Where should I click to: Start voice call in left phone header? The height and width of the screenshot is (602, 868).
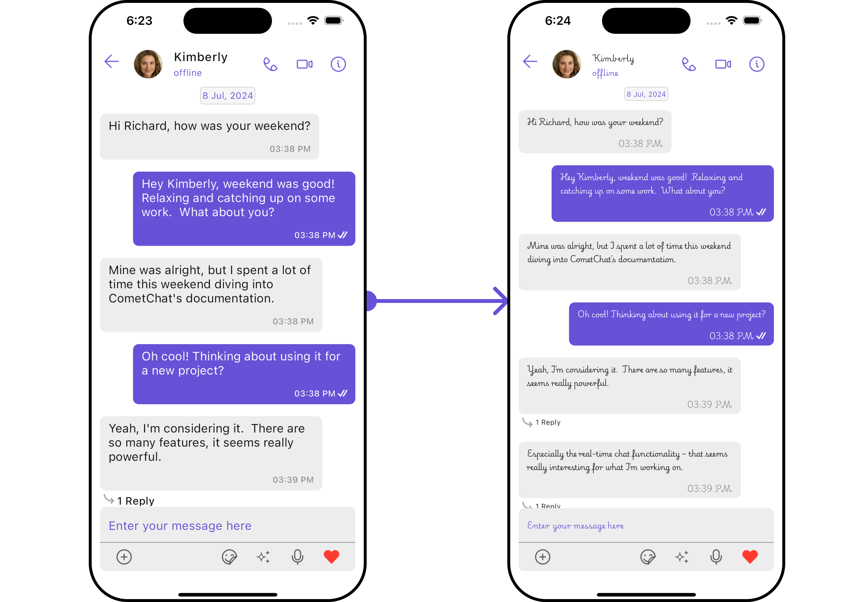click(270, 64)
